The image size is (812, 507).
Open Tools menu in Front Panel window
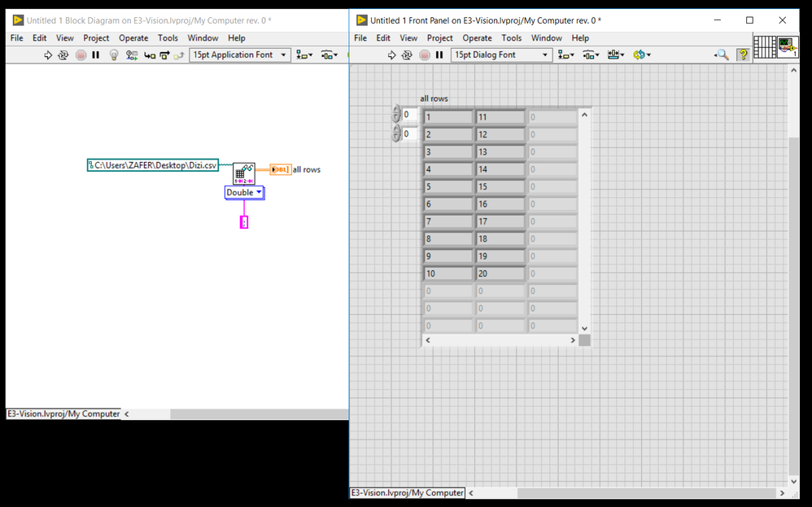pyautogui.click(x=512, y=37)
